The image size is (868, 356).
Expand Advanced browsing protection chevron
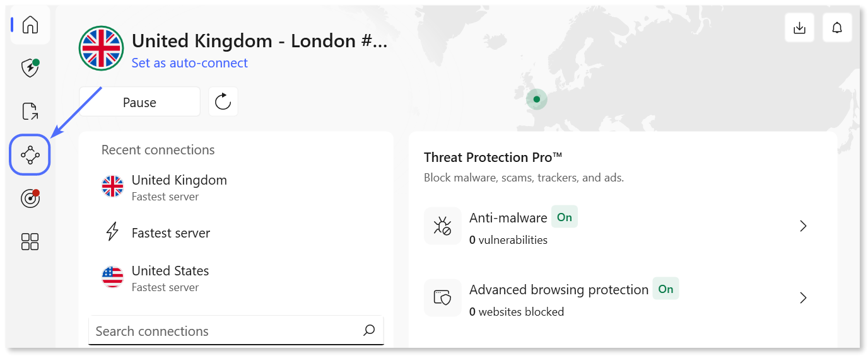803,298
